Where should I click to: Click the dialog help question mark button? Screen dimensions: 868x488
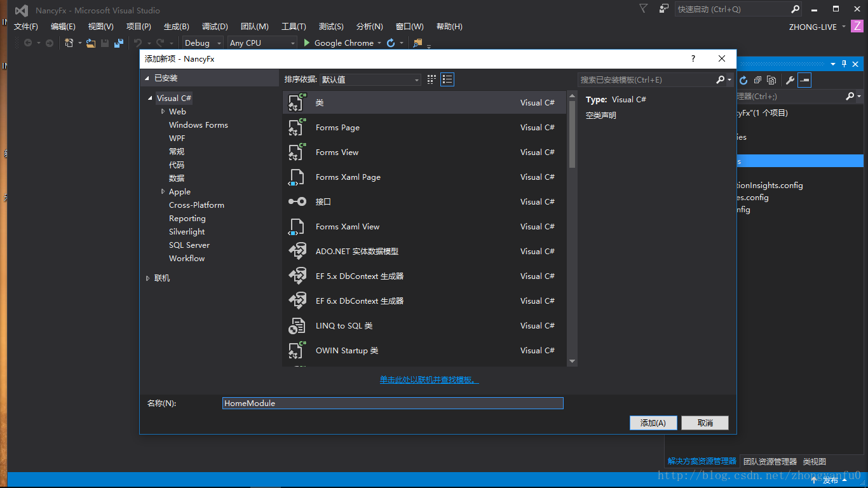pos(693,58)
